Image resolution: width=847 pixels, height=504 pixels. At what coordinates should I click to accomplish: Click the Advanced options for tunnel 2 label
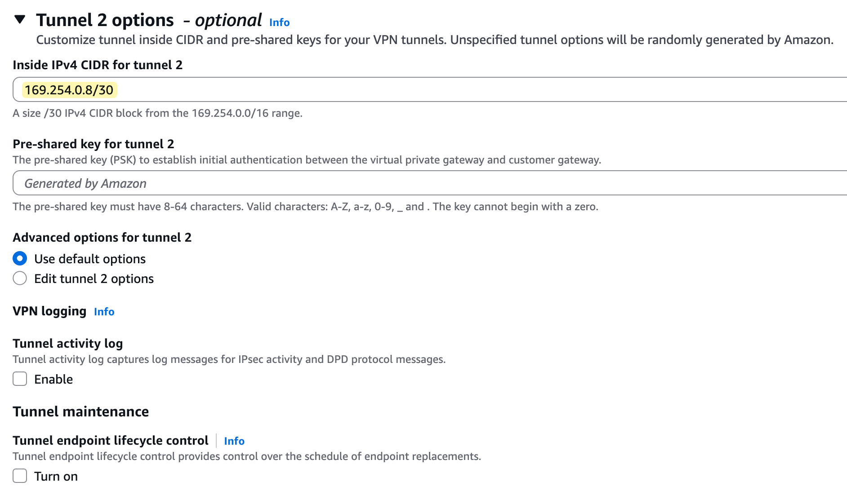102,238
